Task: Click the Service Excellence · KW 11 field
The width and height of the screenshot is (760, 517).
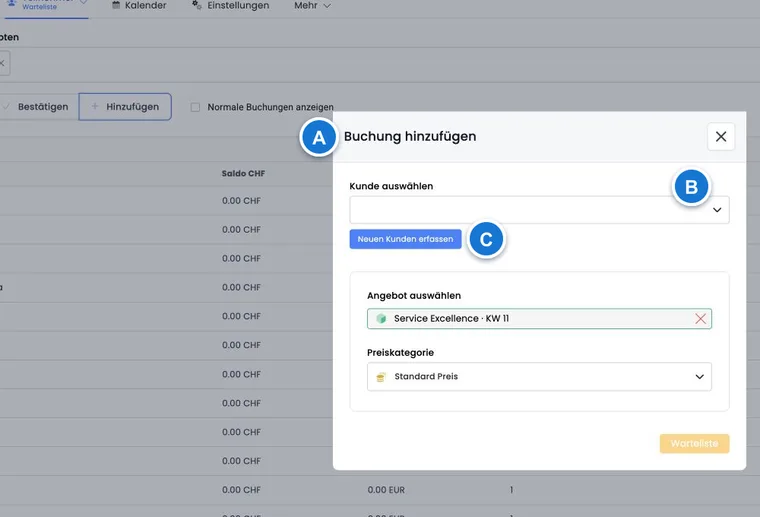Action: [x=539, y=318]
